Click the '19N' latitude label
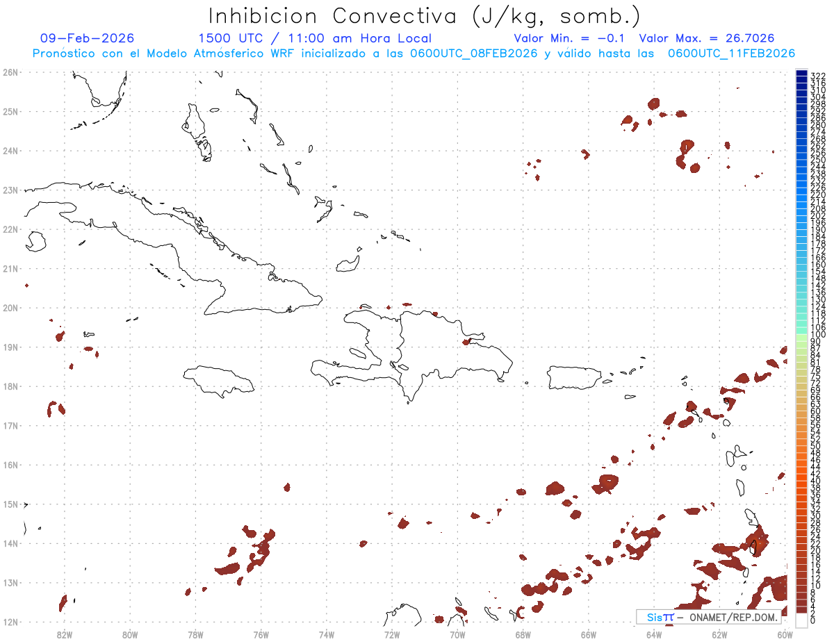Screen dimensions: 834x644 (x=10, y=347)
